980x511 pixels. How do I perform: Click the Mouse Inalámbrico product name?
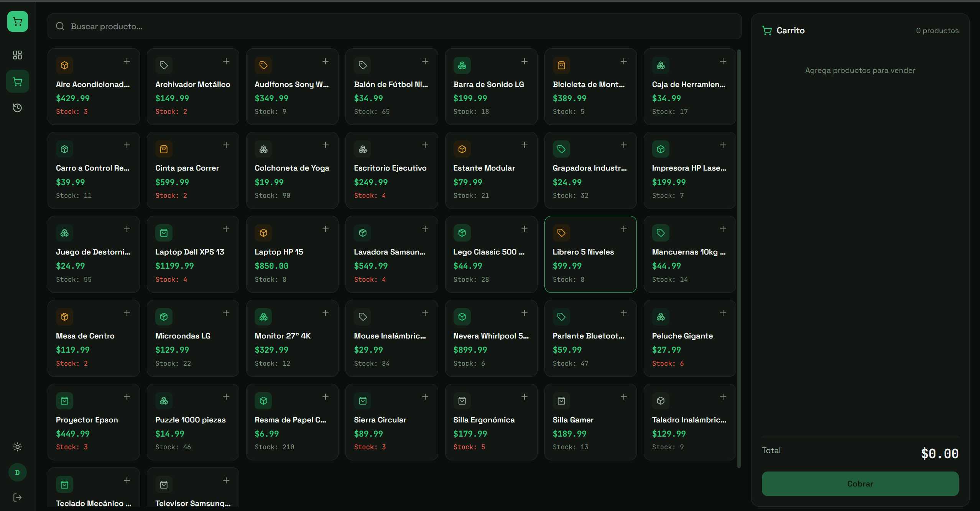click(x=390, y=336)
